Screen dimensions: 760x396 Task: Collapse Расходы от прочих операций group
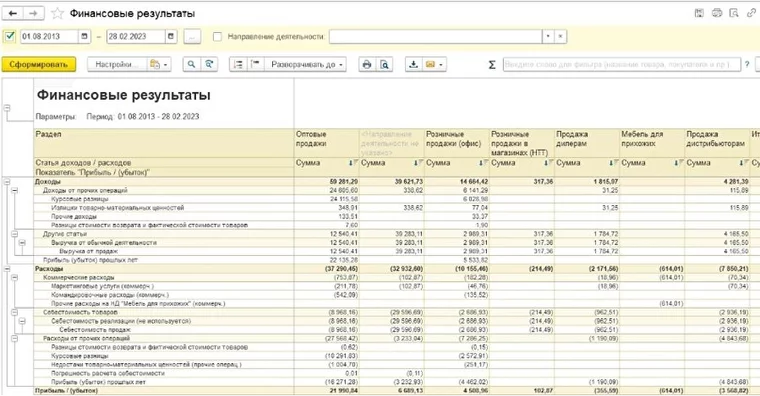(15, 338)
